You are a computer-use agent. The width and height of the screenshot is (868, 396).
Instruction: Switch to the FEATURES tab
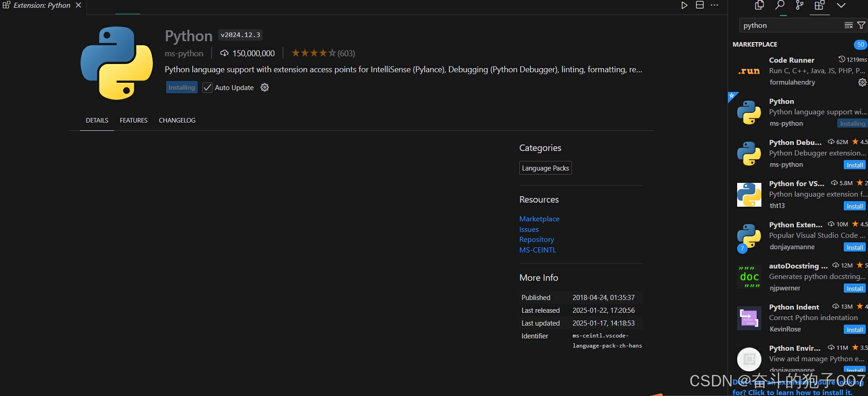pyautogui.click(x=134, y=120)
